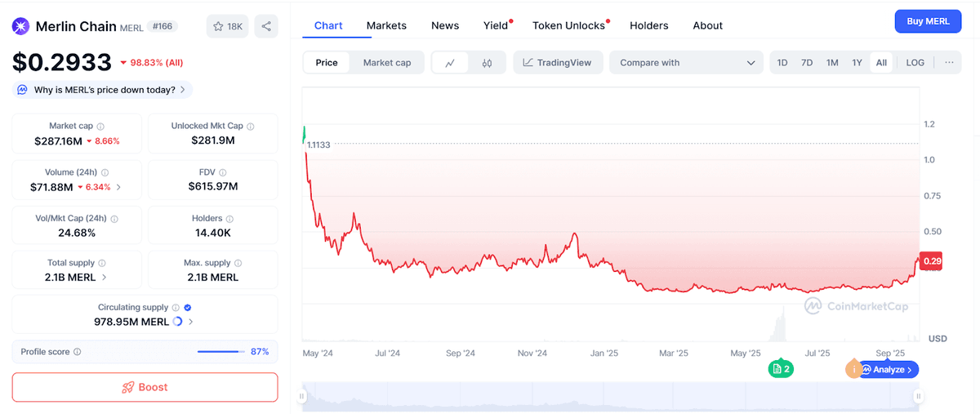Open the chart's three-dots more options menu

tap(949, 63)
